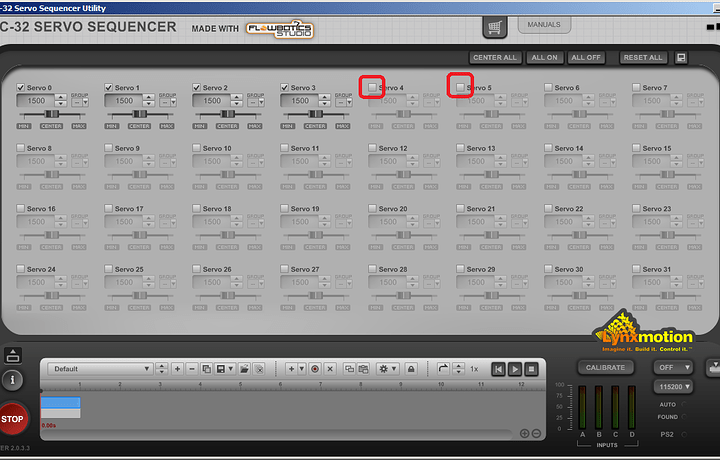Step the Servo 1 value spinner
720x460 pixels.
tap(148, 101)
